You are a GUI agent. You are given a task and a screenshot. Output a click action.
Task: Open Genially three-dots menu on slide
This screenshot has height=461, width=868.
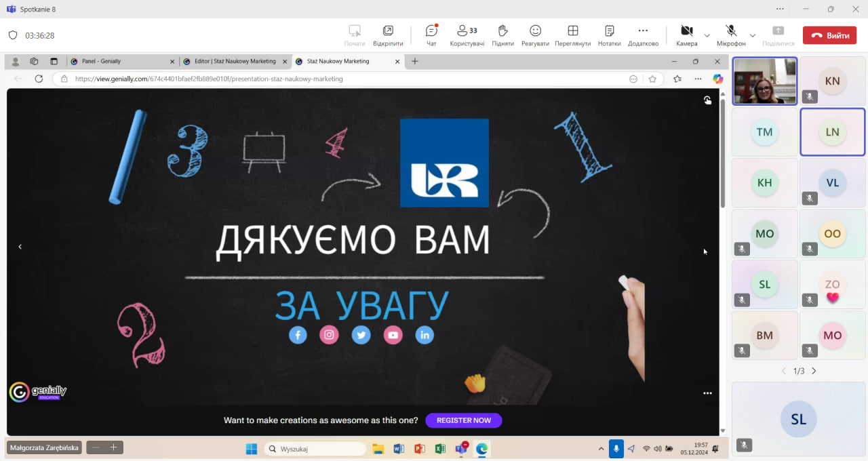coord(707,393)
